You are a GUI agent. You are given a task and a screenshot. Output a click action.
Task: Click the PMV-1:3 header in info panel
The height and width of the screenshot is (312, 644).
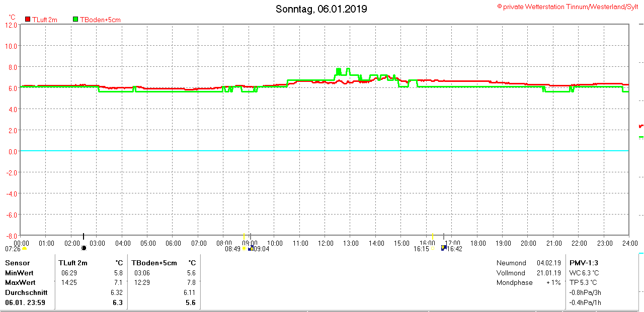584,263
